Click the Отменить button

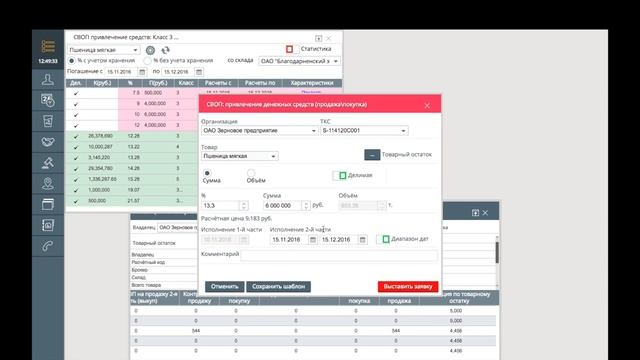pos(224,287)
